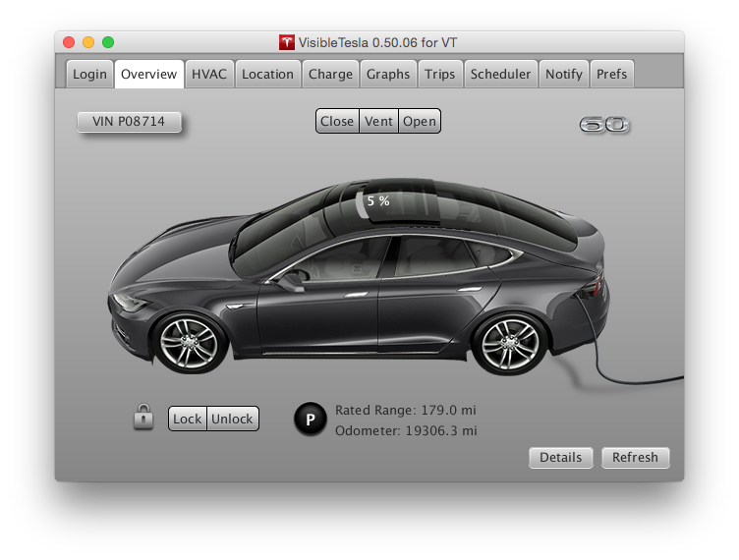Click the VIN P08714 button
This screenshot has height=560, width=739.
tap(129, 122)
